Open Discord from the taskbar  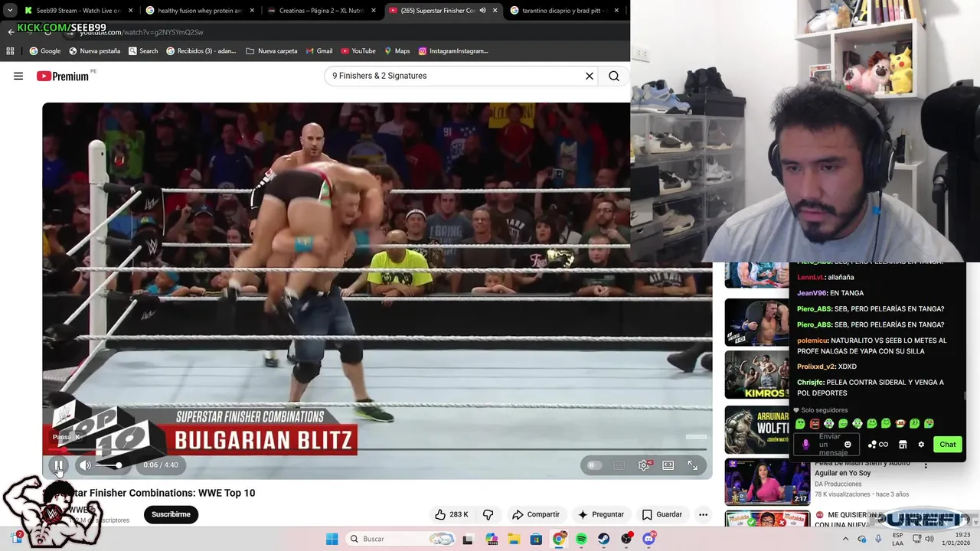click(x=648, y=539)
